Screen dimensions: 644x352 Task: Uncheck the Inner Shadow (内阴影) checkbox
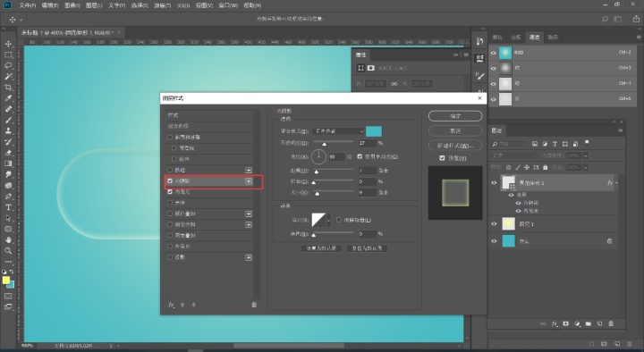pos(170,181)
